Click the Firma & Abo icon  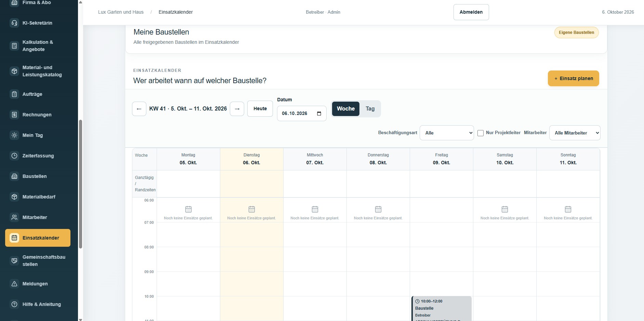(14, 3)
